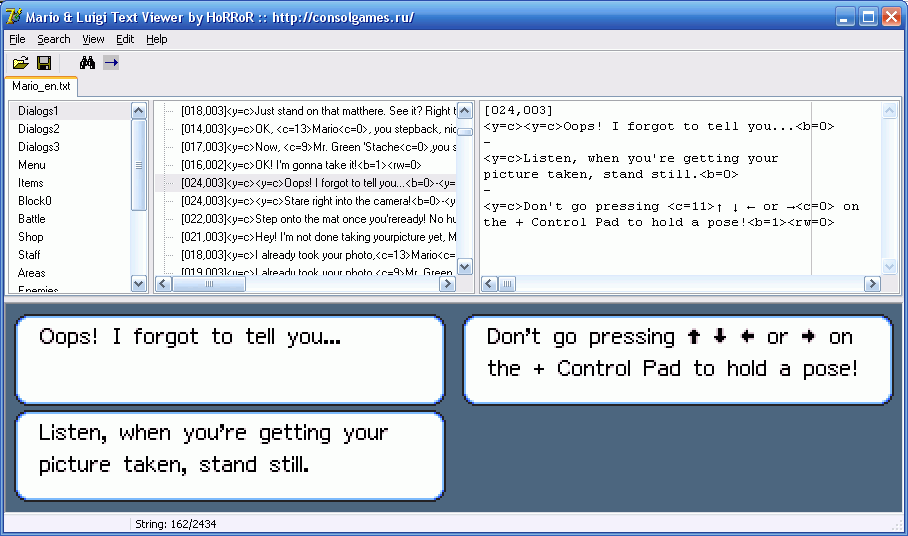Select Staff in the section list
This screenshot has height=536, width=908.
(71, 255)
